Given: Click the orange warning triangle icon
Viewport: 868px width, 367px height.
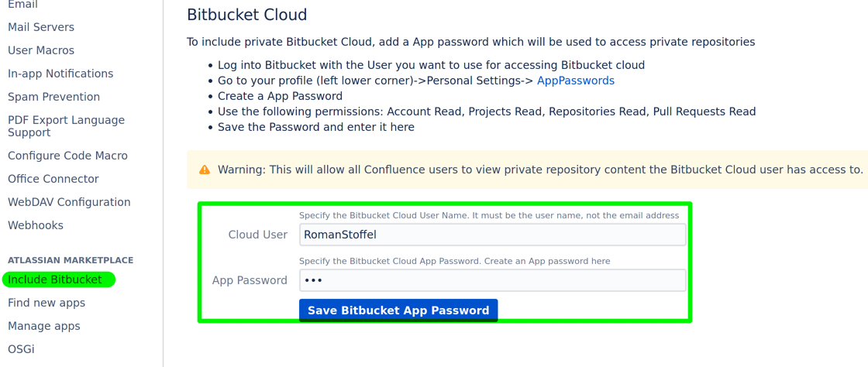Looking at the screenshot, I should (205, 170).
